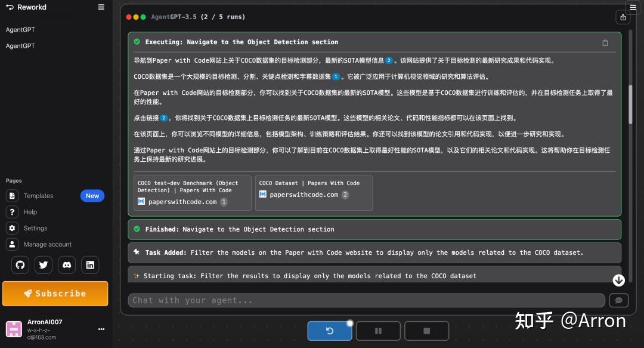Open the Reworkd sidebar hamburger menu
Screen dimensions: 644x348
pyautogui.click(x=101, y=7)
